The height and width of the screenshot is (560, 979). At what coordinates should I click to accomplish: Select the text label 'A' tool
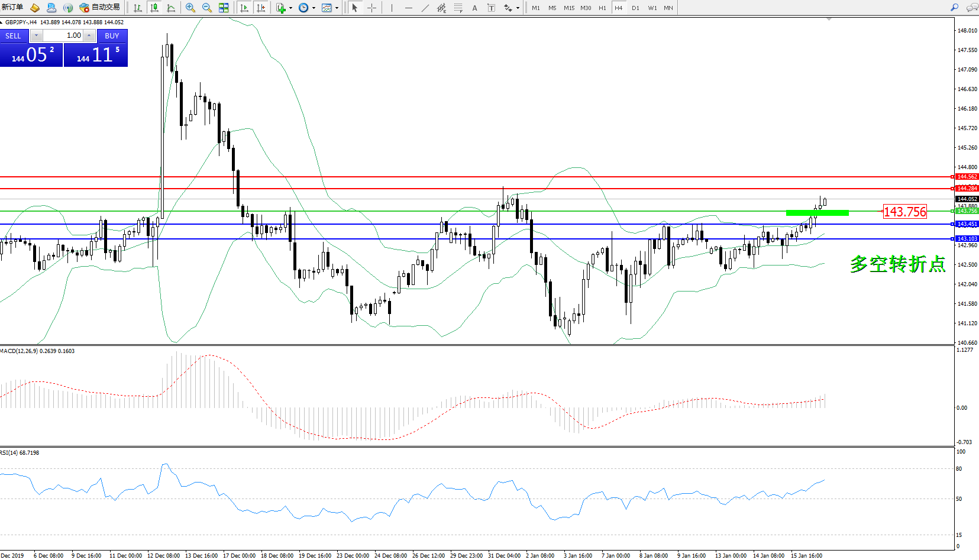[474, 8]
